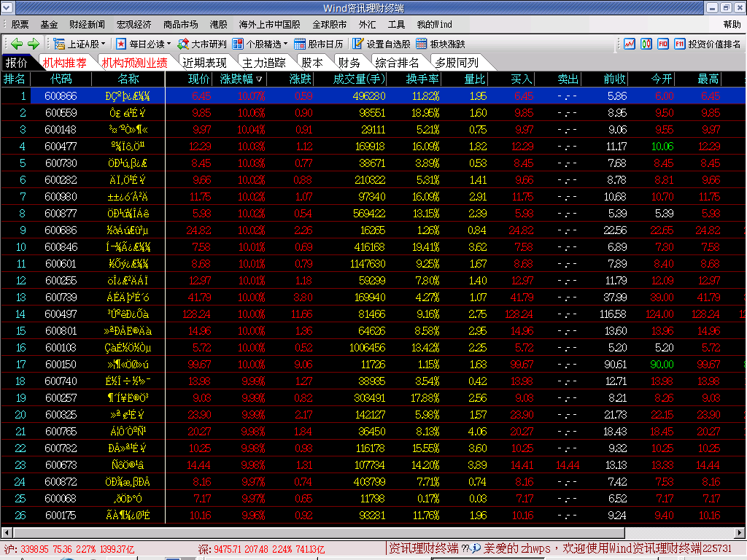747x560 pixels.
Task: Go back with the green left arrow
Action: click(17, 44)
